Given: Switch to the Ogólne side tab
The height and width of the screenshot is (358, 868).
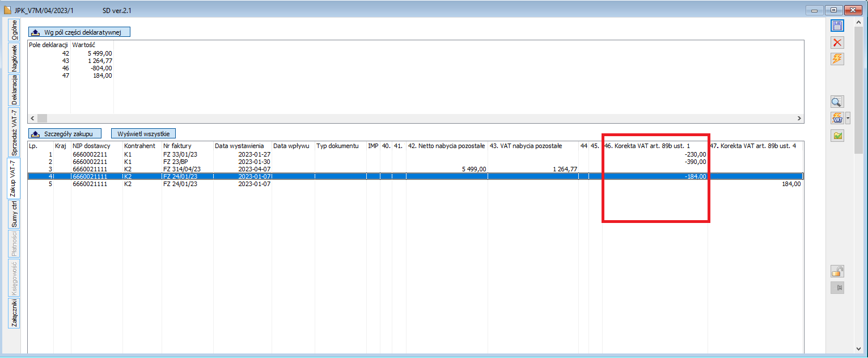Looking at the screenshot, I should [x=14, y=30].
